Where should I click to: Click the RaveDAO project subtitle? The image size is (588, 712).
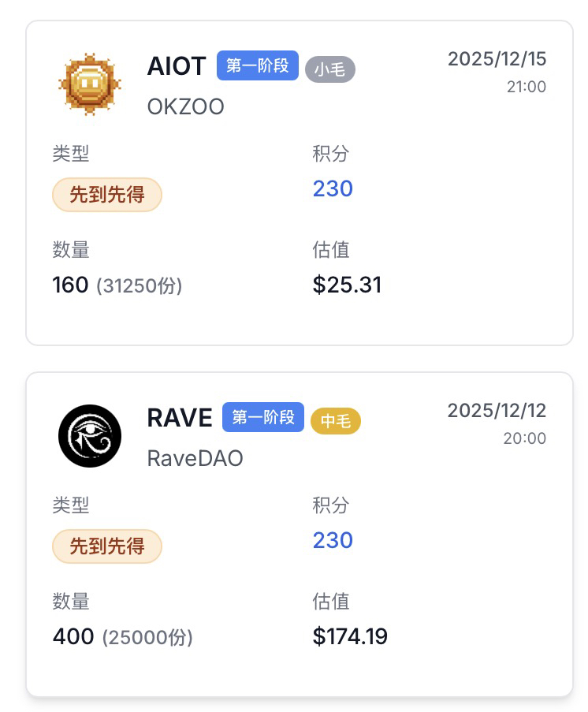[x=195, y=458]
